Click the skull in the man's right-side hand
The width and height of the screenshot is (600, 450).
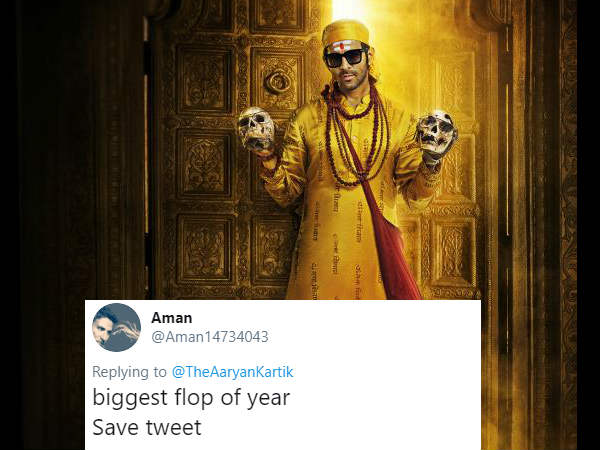pos(436,132)
